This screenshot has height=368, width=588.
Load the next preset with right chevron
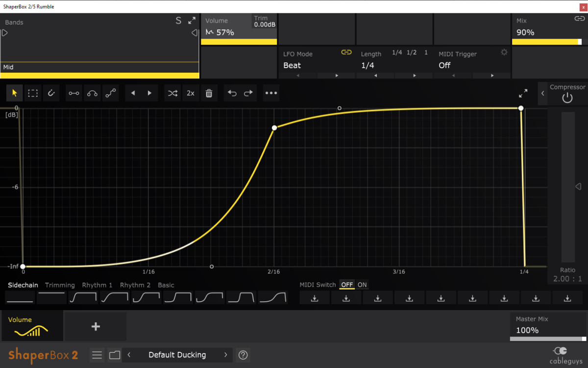click(226, 355)
